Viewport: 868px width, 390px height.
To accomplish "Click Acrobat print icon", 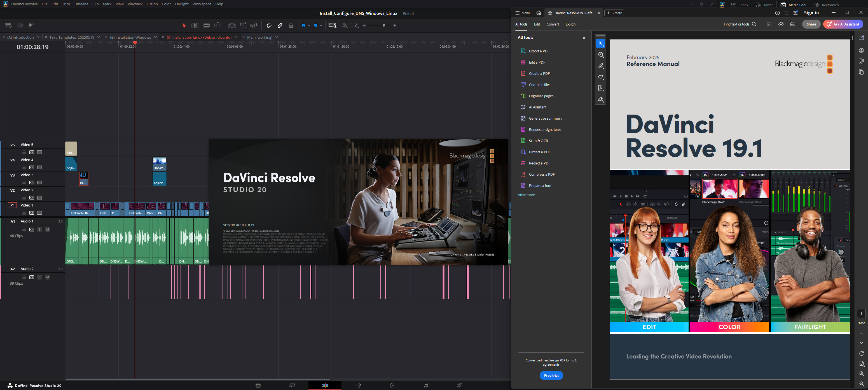I will pos(792,24).
